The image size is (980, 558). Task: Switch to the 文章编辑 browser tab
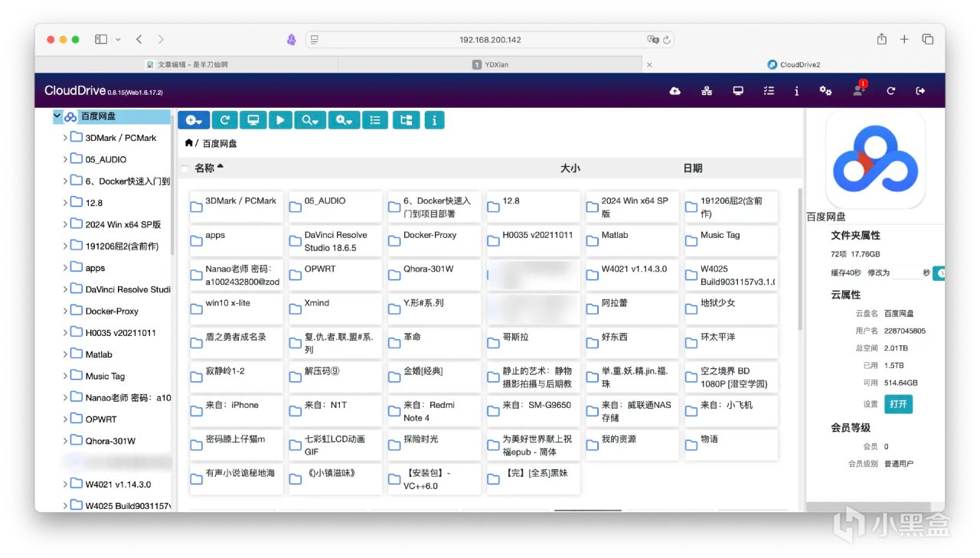point(187,65)
